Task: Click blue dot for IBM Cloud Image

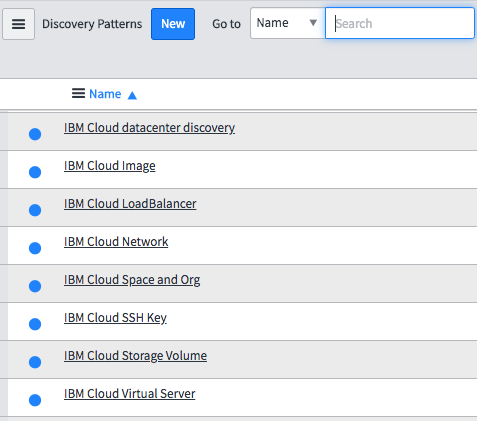Action: (x=35, y=172)
